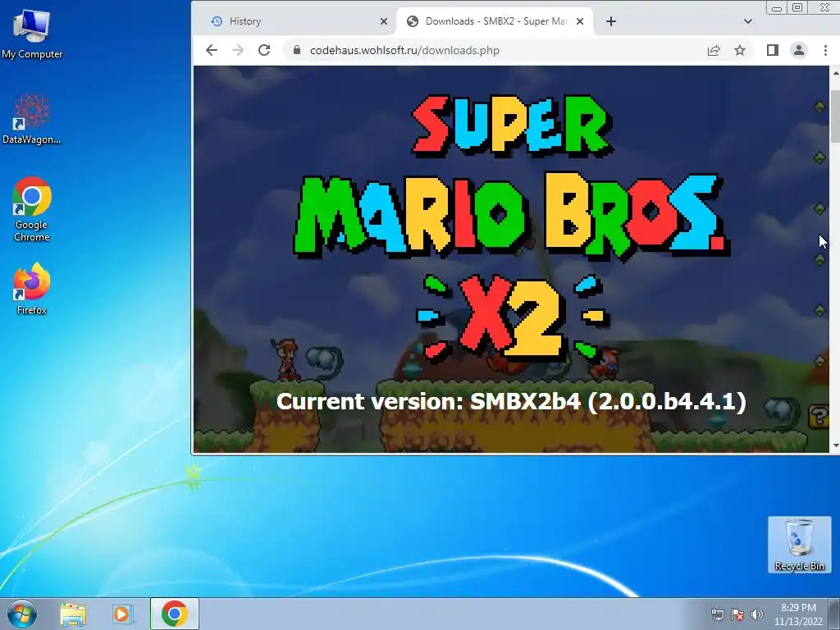This screenshot has height=630, width=840.
Task: Click the forward navigation arrow
Action: [238, 50]
